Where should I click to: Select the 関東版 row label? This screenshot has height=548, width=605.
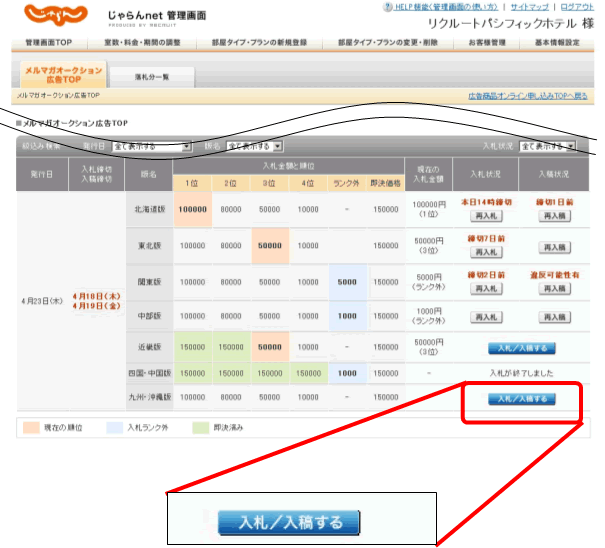click(150, 282)
